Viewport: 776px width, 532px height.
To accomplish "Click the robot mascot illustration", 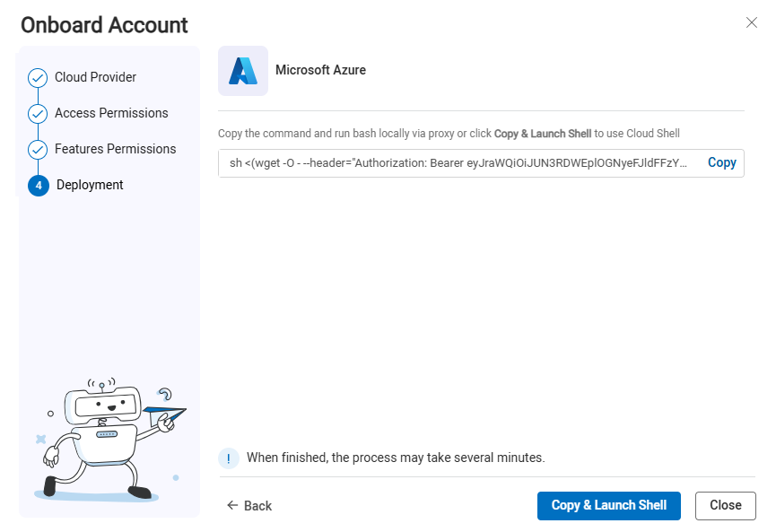I will tap(99, 441).
